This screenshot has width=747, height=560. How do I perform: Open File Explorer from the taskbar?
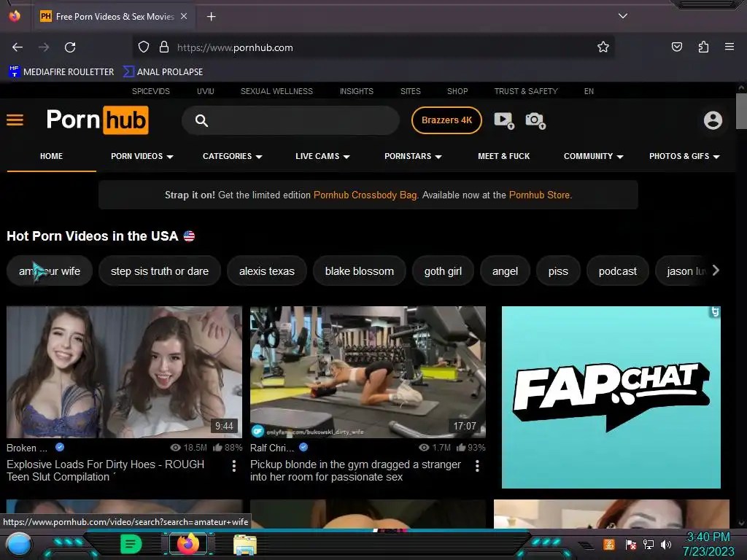tap(245, 544)
